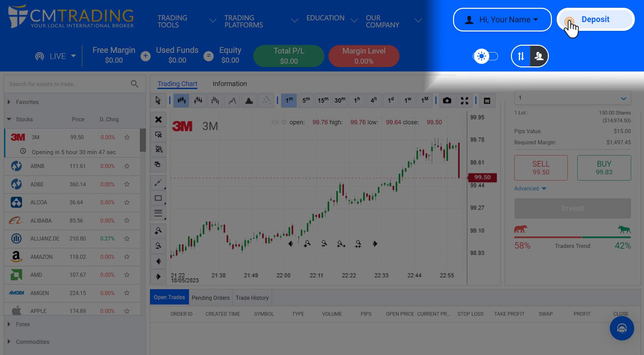Click the SELL 99.50 button
The height and width of the screenshot is (355, 644).
pos(541,168)
